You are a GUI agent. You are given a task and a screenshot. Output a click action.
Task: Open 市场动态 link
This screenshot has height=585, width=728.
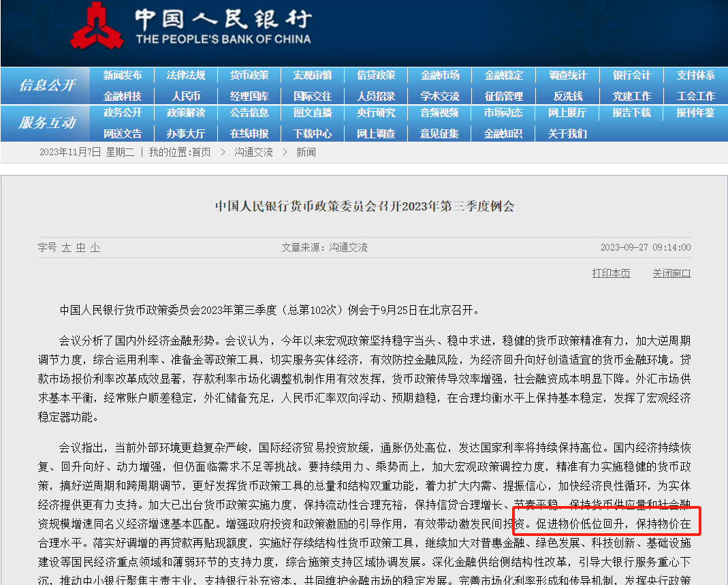[504, 112]
